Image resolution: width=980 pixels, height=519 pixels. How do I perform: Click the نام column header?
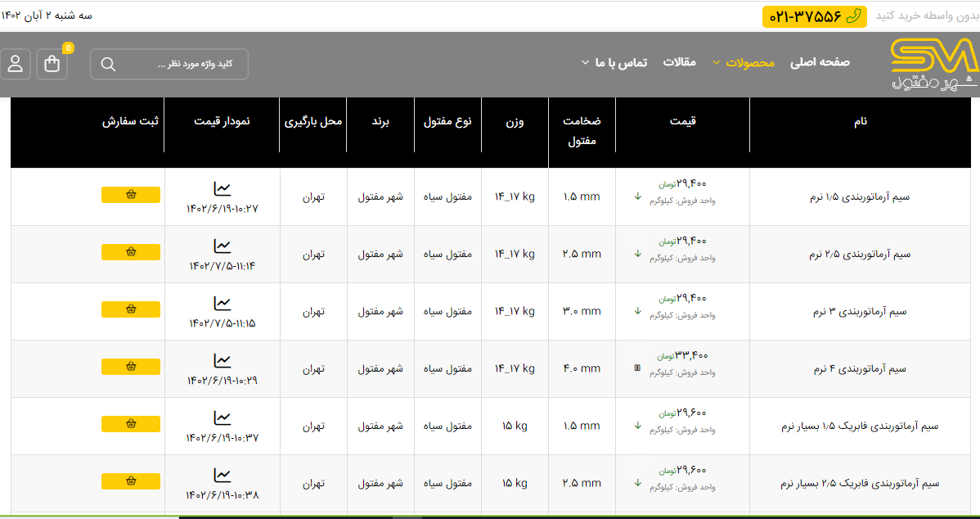[860, 121]
